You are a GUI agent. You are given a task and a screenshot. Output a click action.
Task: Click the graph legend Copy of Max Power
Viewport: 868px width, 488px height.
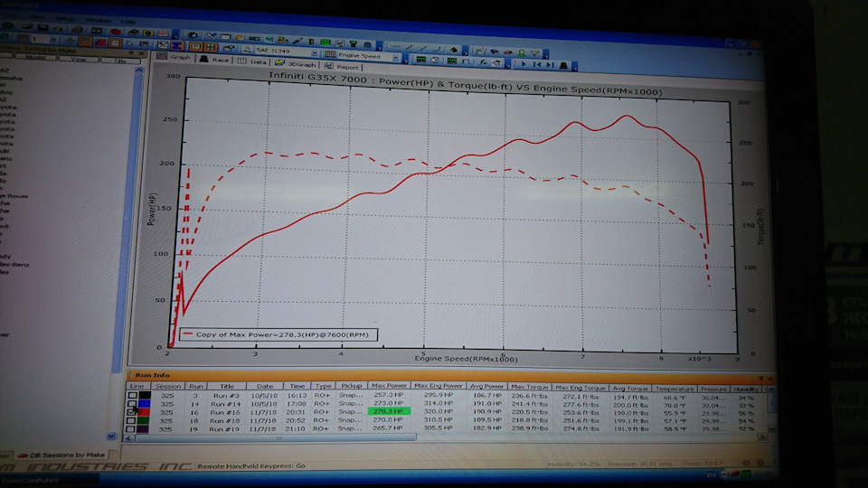[278, 334]
